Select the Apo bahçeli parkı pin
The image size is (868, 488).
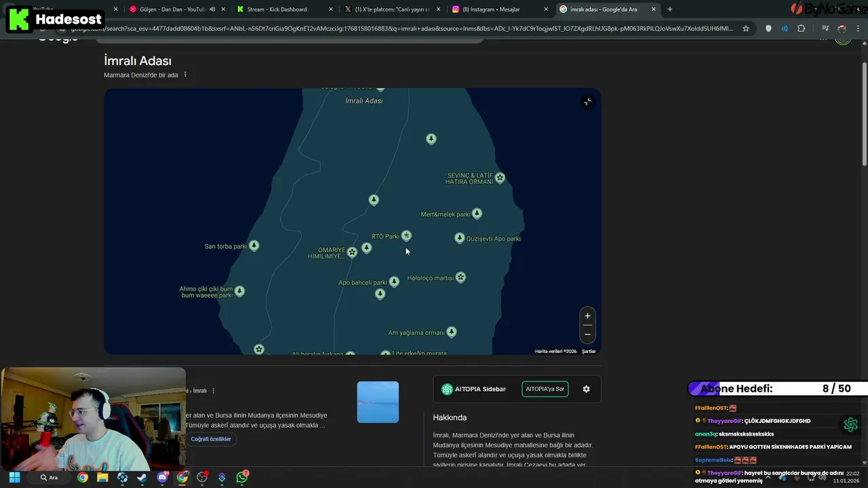[x=394, y=281]
